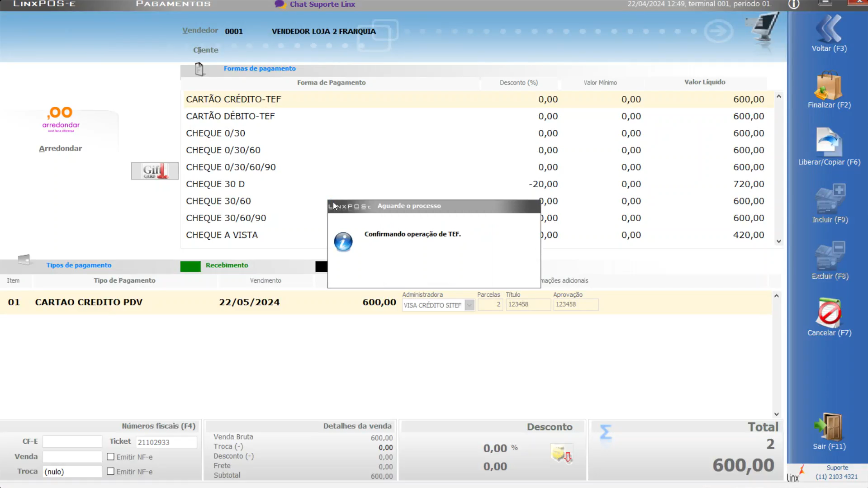Click the Linx support logo icon
This screenshot has height=488, width=868.
796,473
